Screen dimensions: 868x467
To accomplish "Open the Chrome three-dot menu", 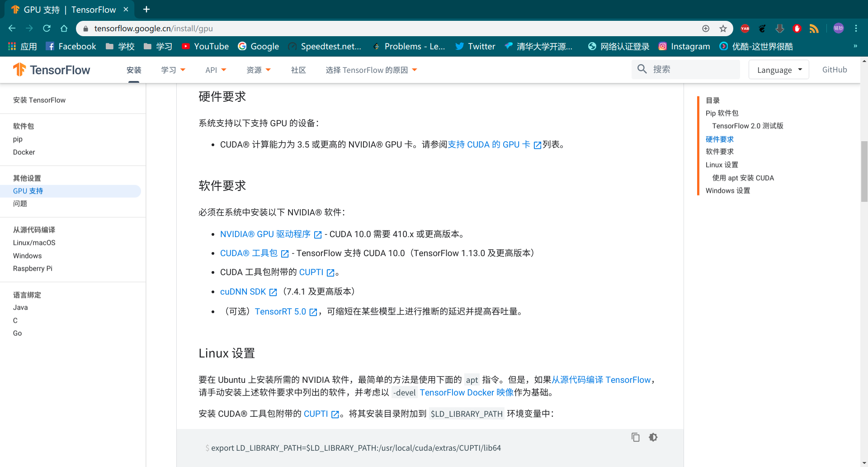I will (x=856, y=28).
